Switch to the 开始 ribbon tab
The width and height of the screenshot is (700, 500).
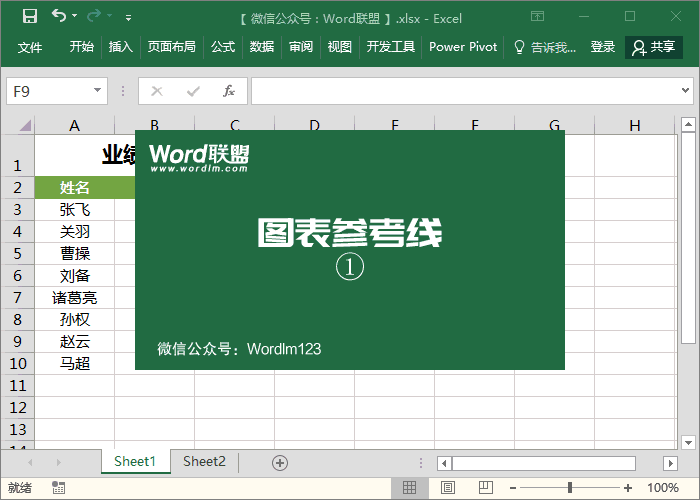tap(82, 47)
